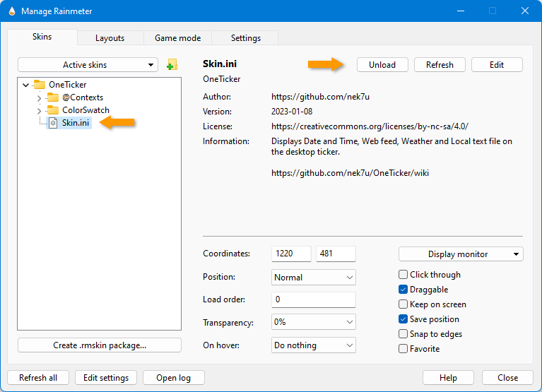
Task: Click the Open log button
Action: pos(174,378)
